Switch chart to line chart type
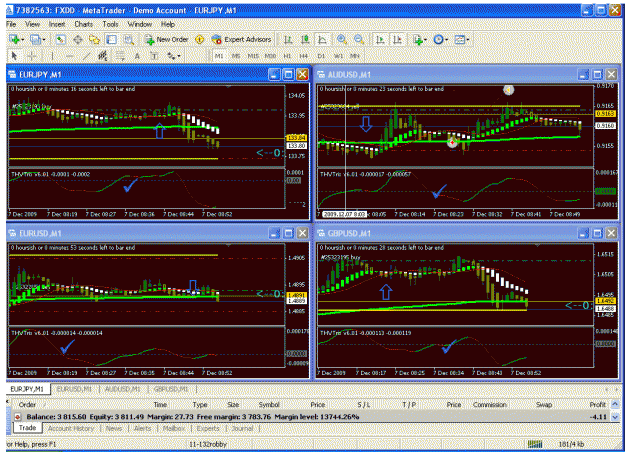 pos(322,39)
